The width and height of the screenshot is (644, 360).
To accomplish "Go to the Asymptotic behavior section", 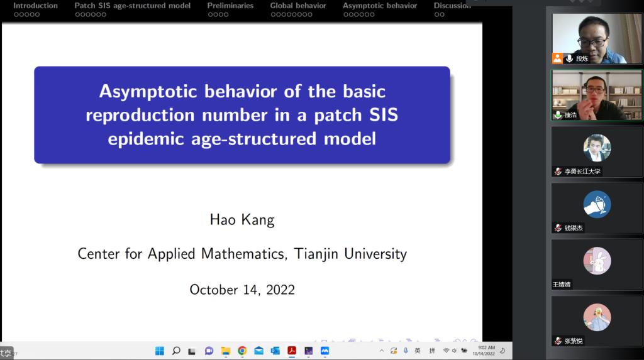I will coord(380,6).
